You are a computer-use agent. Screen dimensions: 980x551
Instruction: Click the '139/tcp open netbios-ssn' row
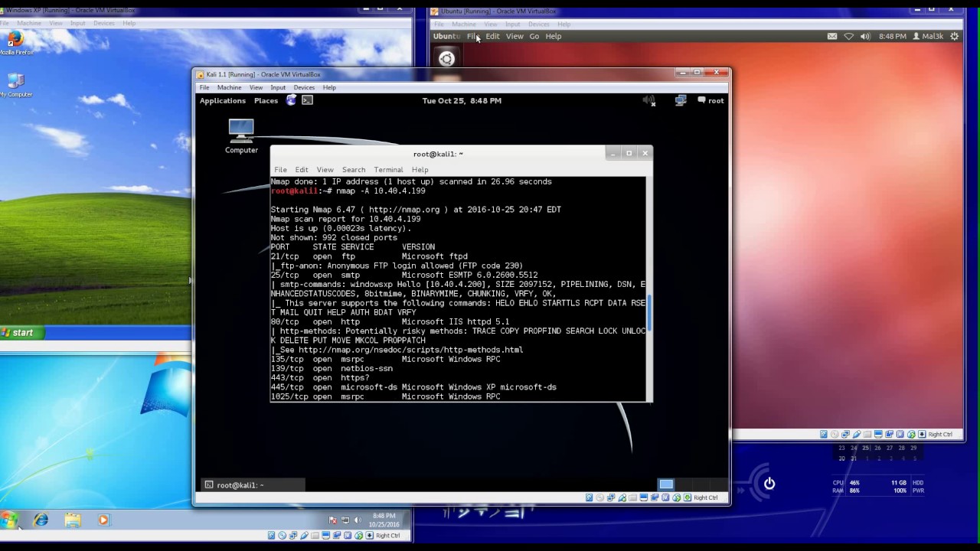(x=332, y=368)
